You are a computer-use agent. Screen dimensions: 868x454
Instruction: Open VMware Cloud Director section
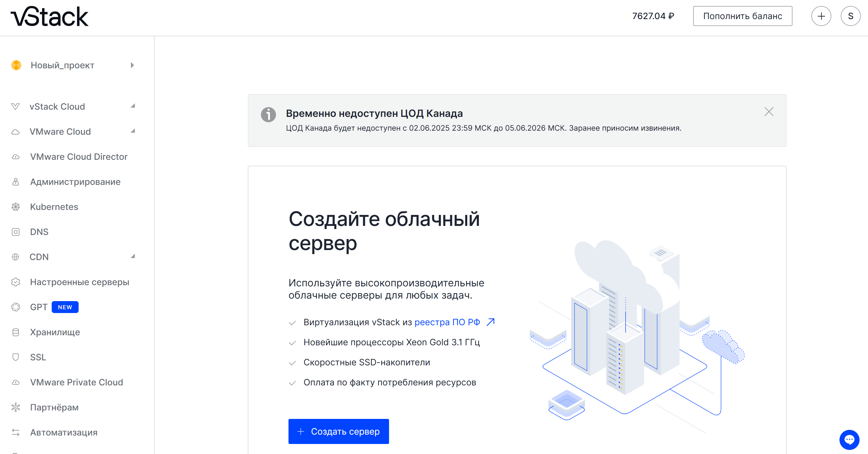pyautogui.click(x=79, y=156)
